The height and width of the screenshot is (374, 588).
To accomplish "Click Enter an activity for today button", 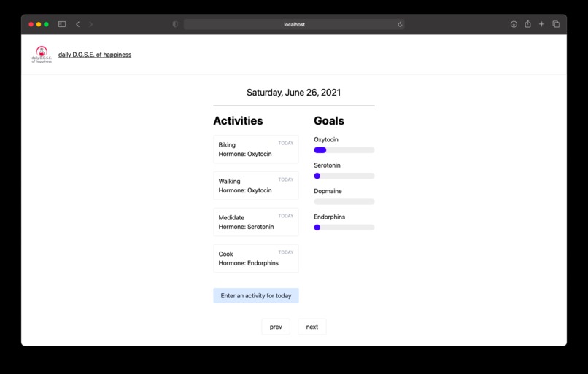I will click(x=256, y=296).
